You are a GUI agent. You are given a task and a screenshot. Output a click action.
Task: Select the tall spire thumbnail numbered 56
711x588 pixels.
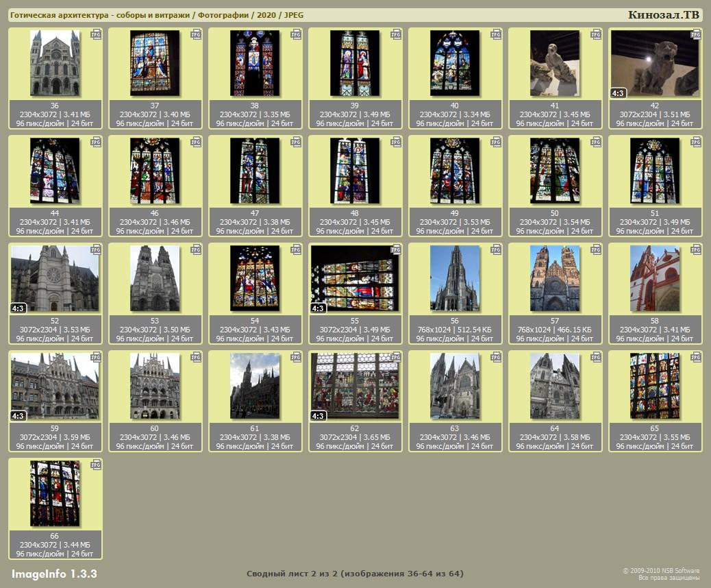point(455,278)
